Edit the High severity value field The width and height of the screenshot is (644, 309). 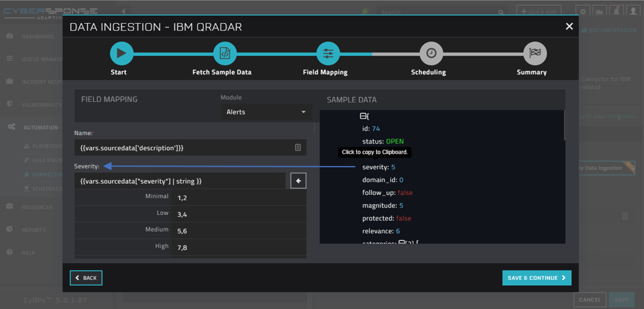tap(238, 247)
